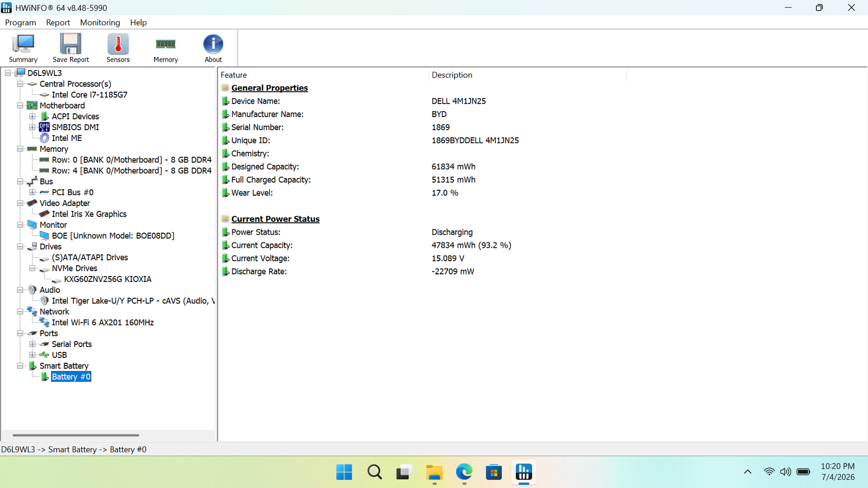Show hidden system tray icons
This screenshot has height=488, width=868.
(x=748, y=472)
